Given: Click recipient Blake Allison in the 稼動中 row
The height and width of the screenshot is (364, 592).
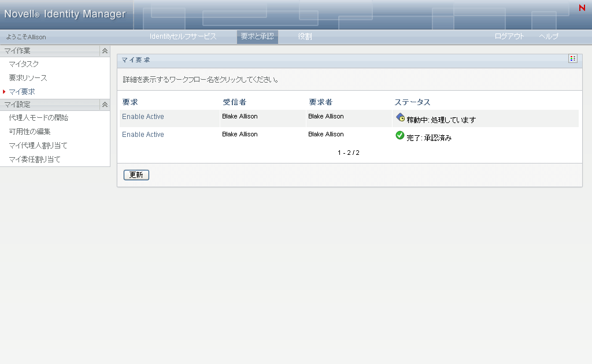Looking at the screenshot, I should [x=240, y=116].
